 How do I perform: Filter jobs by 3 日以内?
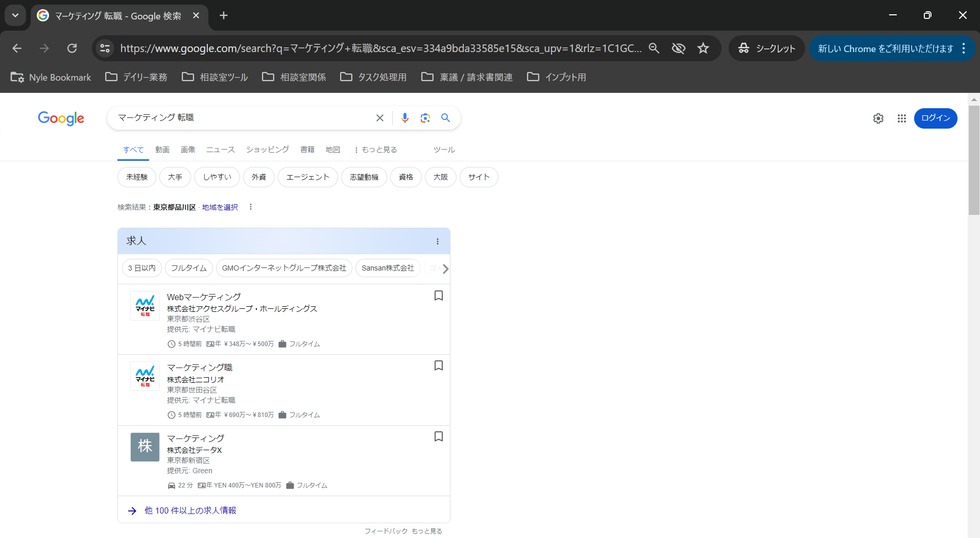142,268
